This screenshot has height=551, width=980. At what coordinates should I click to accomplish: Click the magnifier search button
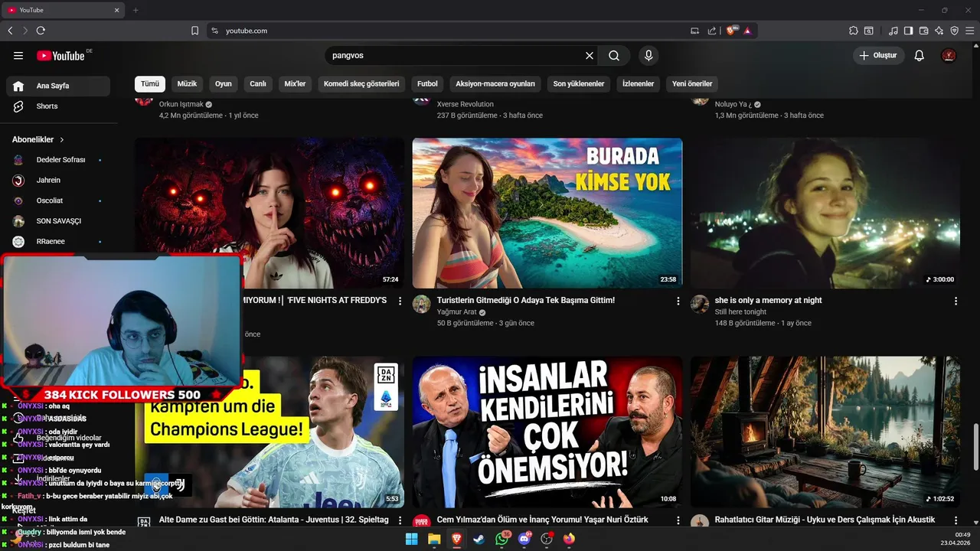coord(614,56)
